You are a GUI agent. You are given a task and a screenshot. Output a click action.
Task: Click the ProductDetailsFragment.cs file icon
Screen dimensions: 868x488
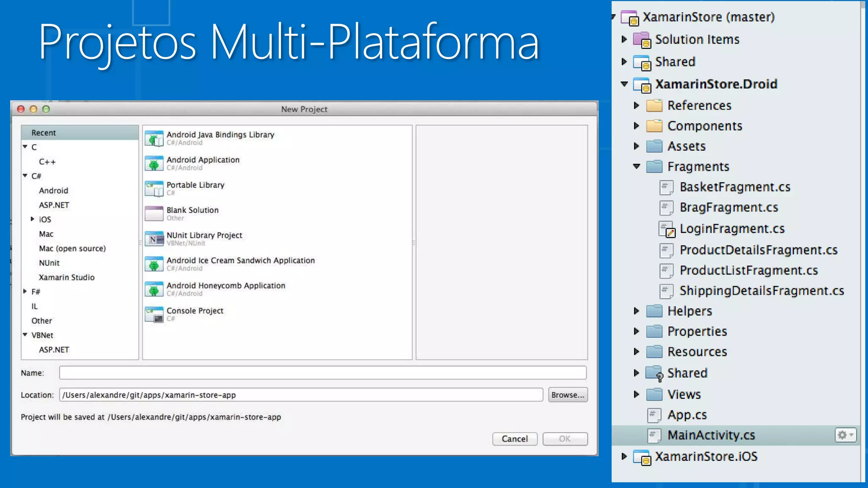click(666, 250)
